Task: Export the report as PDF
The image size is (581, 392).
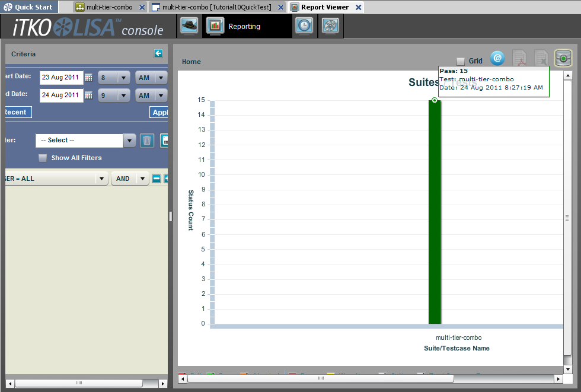Action: click(520, 58)
